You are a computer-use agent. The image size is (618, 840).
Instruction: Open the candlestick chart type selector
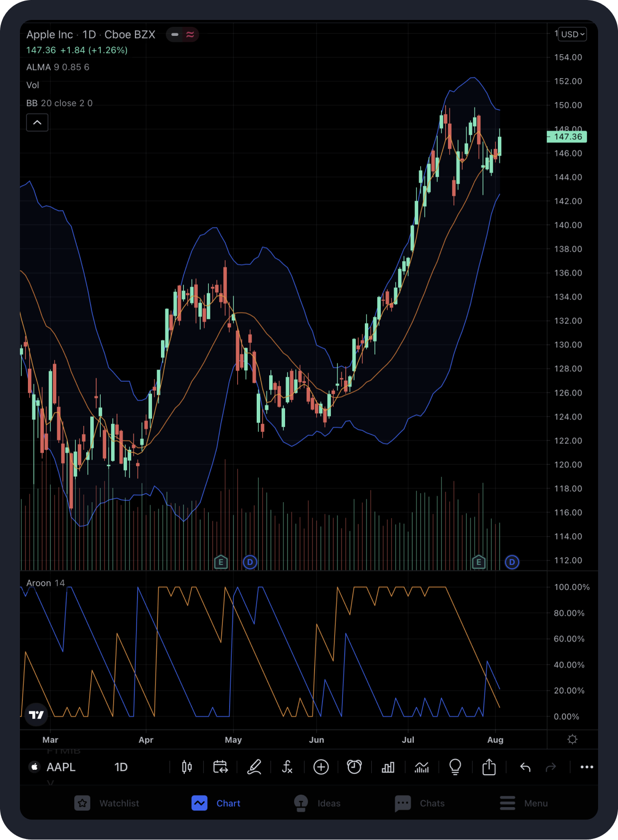(187, 767)
